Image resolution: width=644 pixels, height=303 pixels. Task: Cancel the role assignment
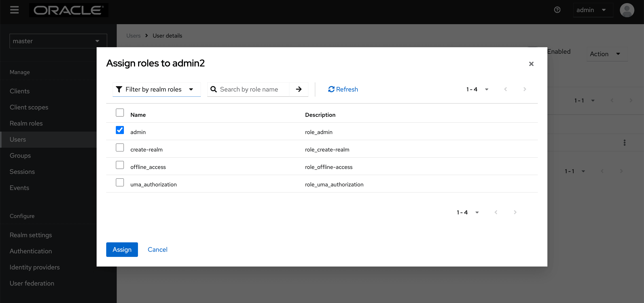(157, 250)
